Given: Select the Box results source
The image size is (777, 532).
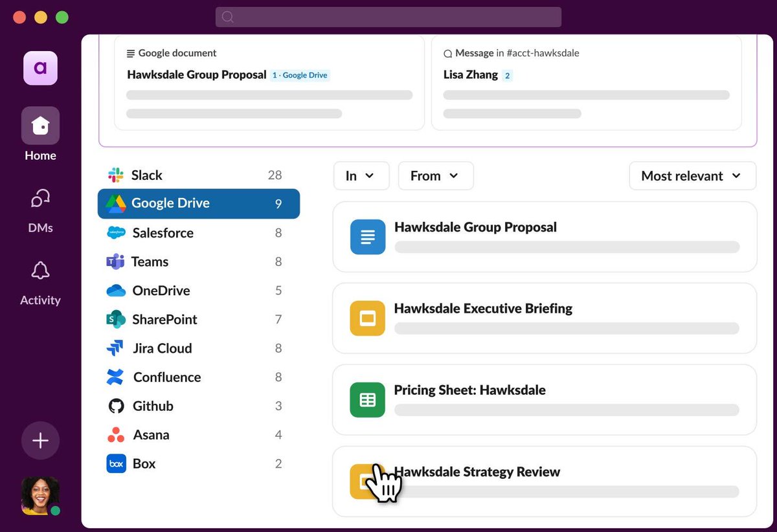Looking at the screenshot, I should (199, 463).
